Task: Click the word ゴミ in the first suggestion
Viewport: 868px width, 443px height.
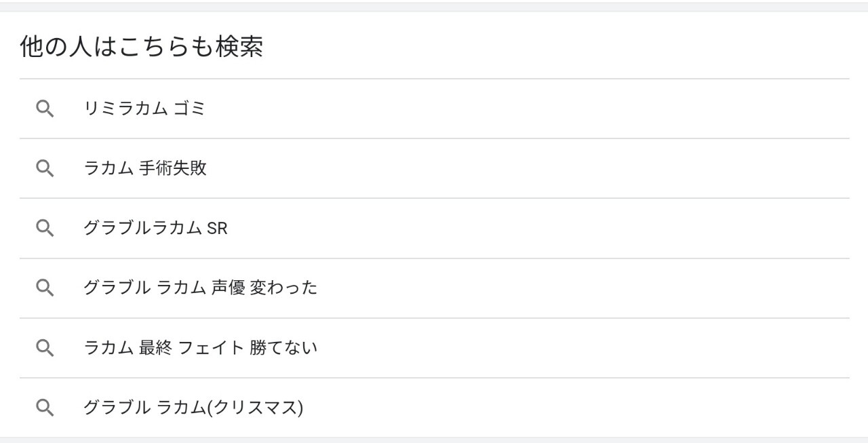Action: (x=189, y=109)
